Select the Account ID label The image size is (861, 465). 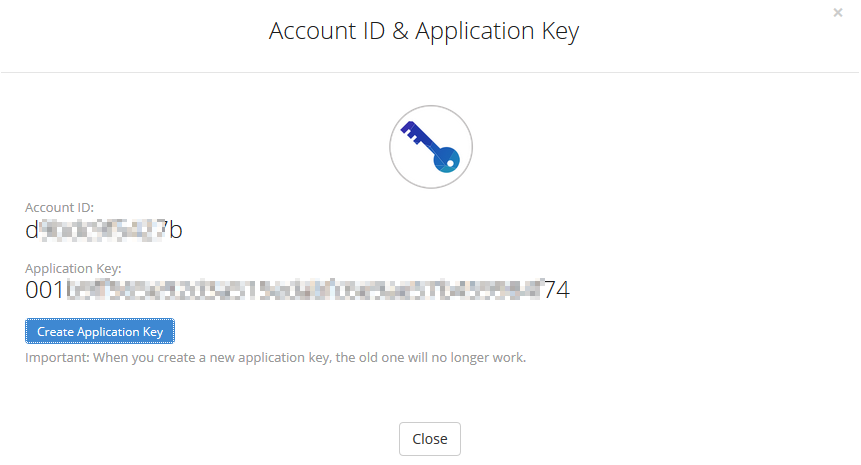coord(59,208)
